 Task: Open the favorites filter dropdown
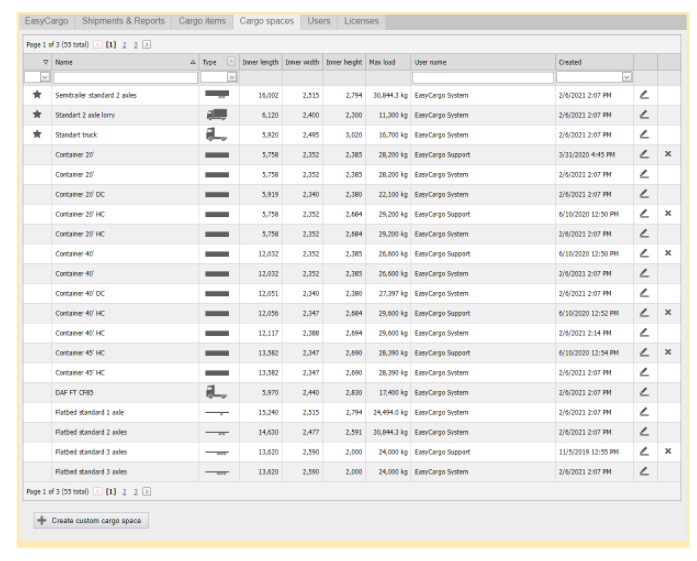tap(45, 77)
